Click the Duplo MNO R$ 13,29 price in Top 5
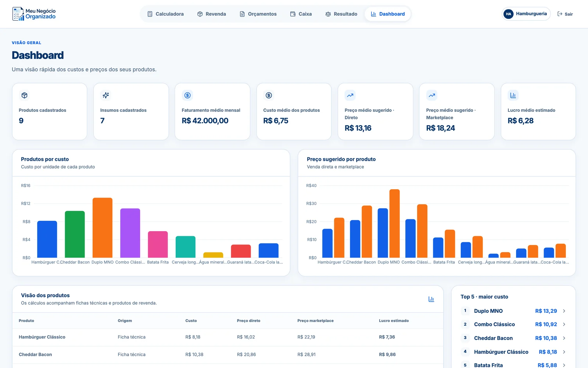This screenshot has height=368, width=588. [546, 311]
